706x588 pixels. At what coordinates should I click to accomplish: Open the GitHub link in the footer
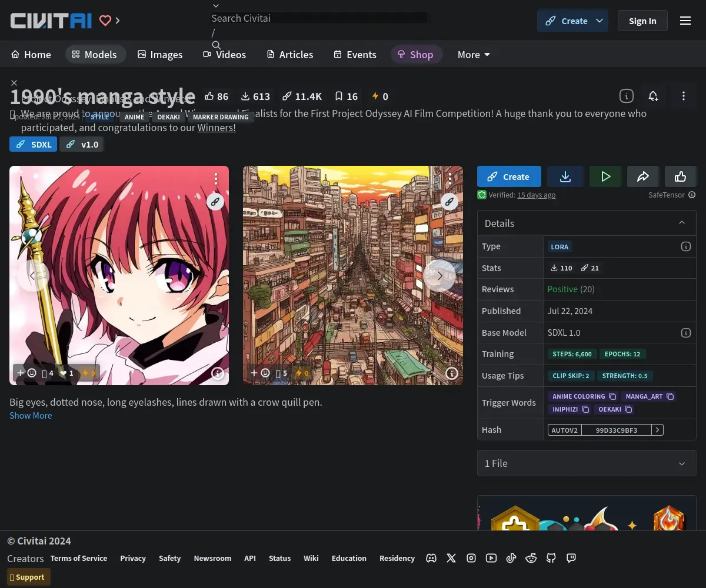tap(551, 558)
